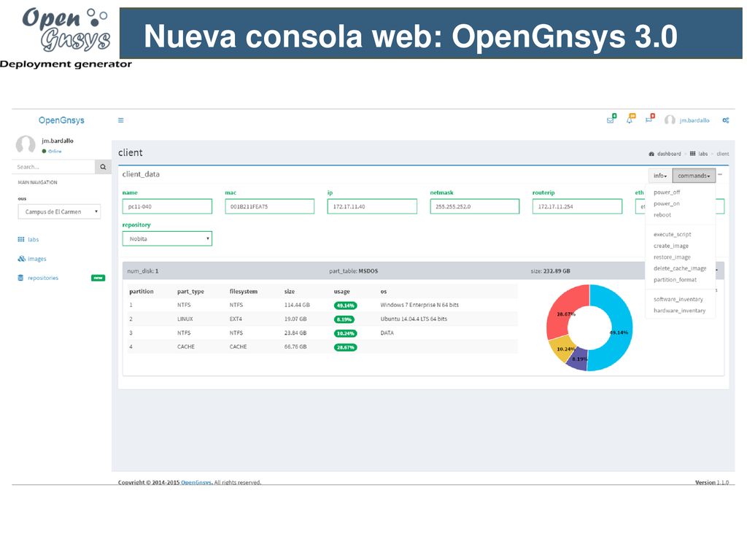This screenshot has width=747, height=560.
Task: Select software_inventory from the commands menu
Action: click(x=678, y=300)
